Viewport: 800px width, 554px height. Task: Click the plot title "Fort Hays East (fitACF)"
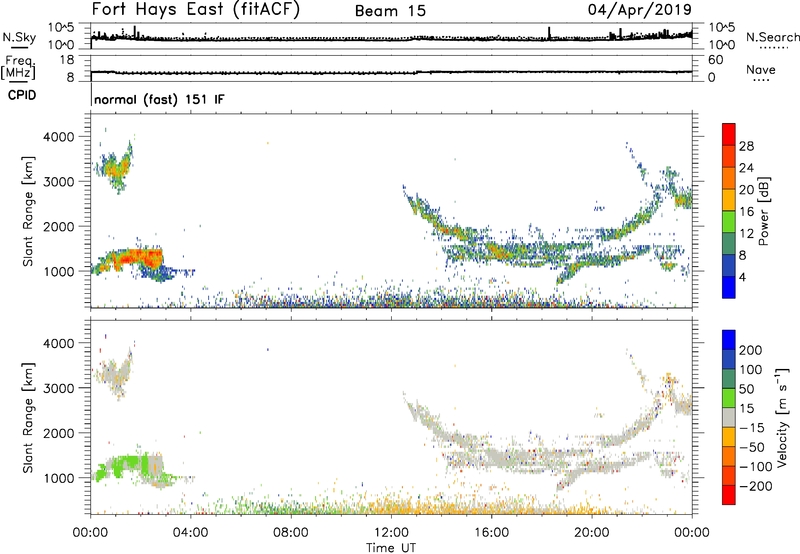point(195,10)
